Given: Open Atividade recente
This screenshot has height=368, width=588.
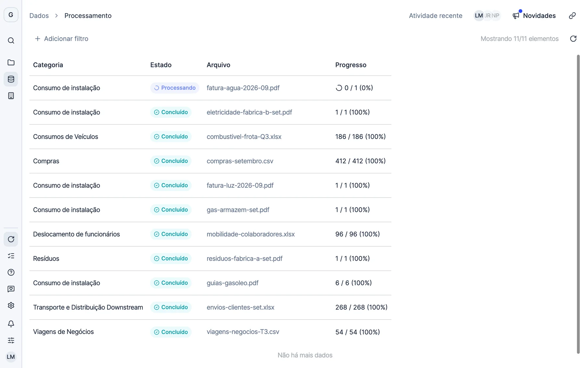Looking at the screenshot, I should click(x=435, y=16).
